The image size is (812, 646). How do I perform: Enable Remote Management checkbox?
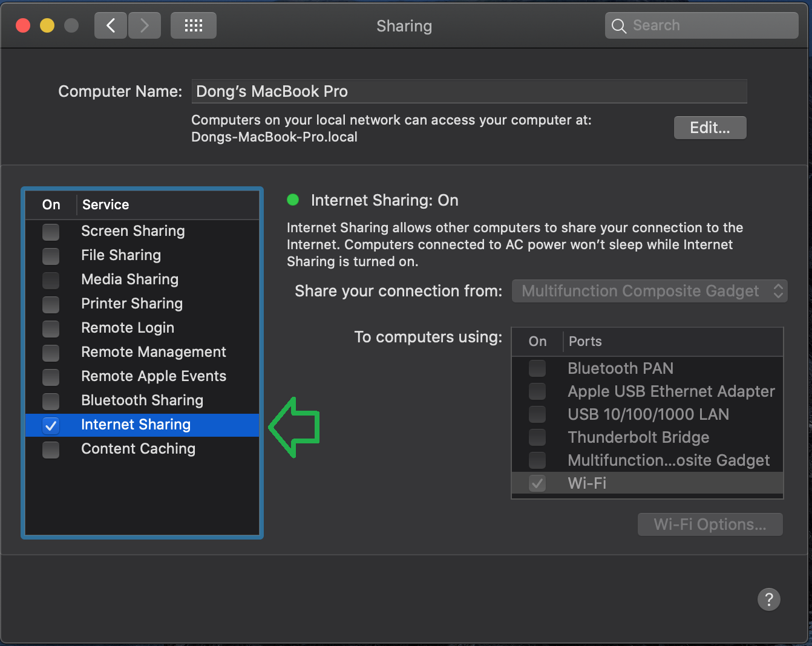[51, 353]
